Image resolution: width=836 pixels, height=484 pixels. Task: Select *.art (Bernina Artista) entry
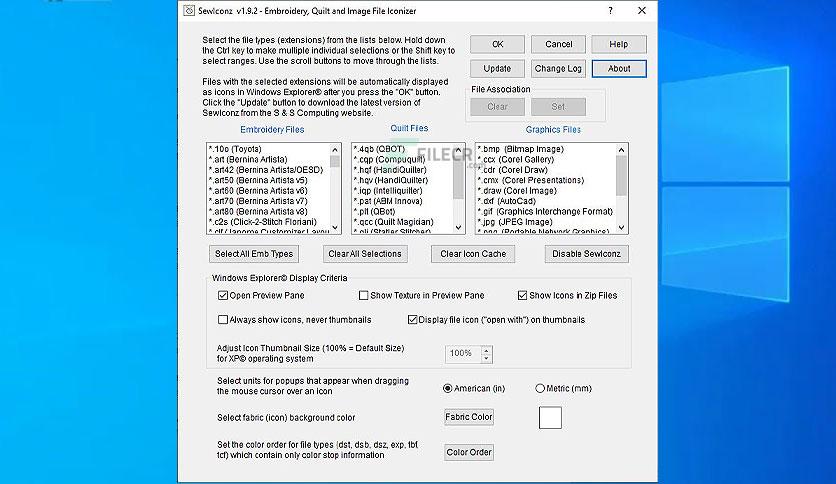(268, 159)
